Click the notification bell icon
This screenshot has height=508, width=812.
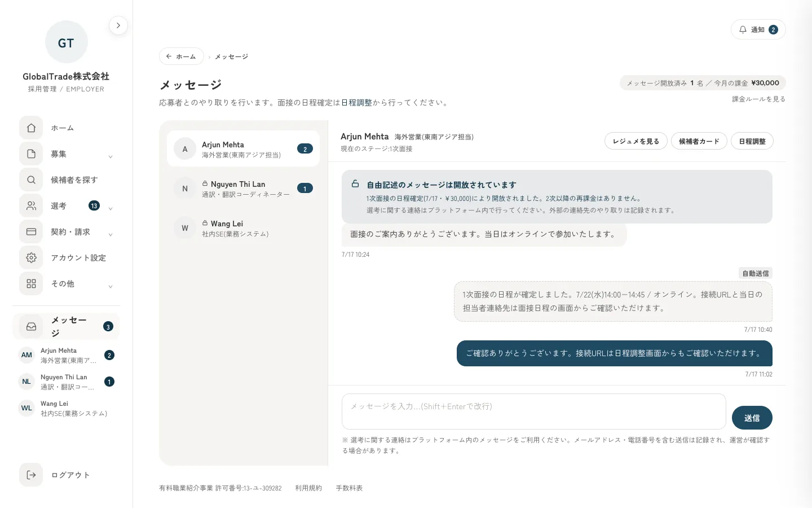click(x=743, y=29)
